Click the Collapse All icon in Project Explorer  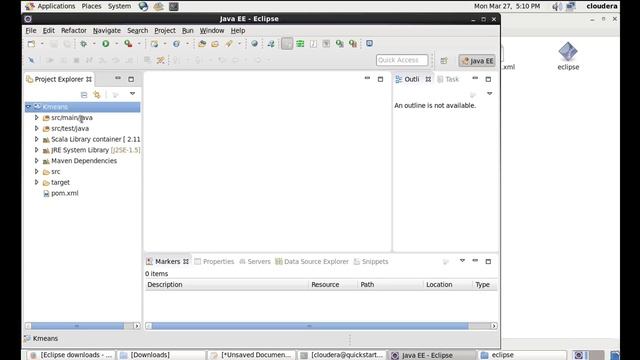tap(84, 95)
